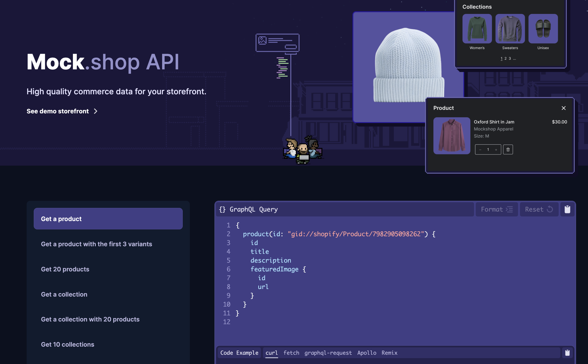This screenshot has width=588, height=364.
Task: Select the Get a collection query
Action: (x=108, y=294)
